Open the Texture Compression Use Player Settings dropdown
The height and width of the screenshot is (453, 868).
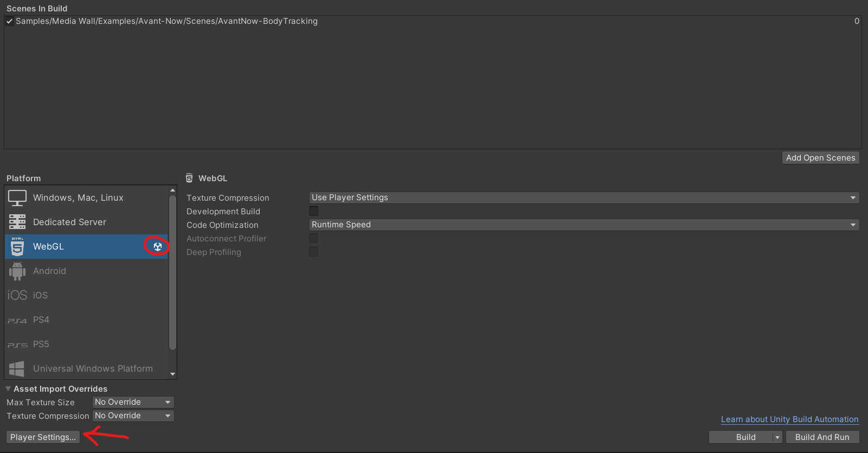[584, 197]
